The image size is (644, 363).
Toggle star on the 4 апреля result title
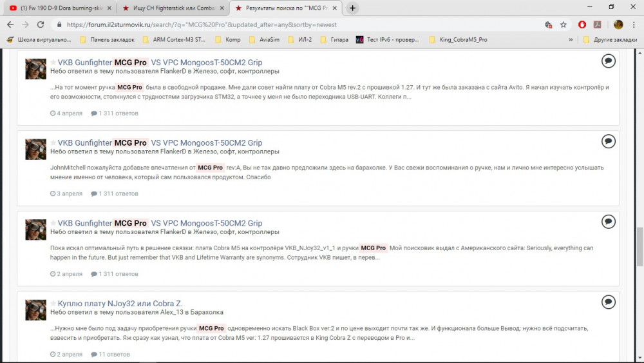point(53,63)
